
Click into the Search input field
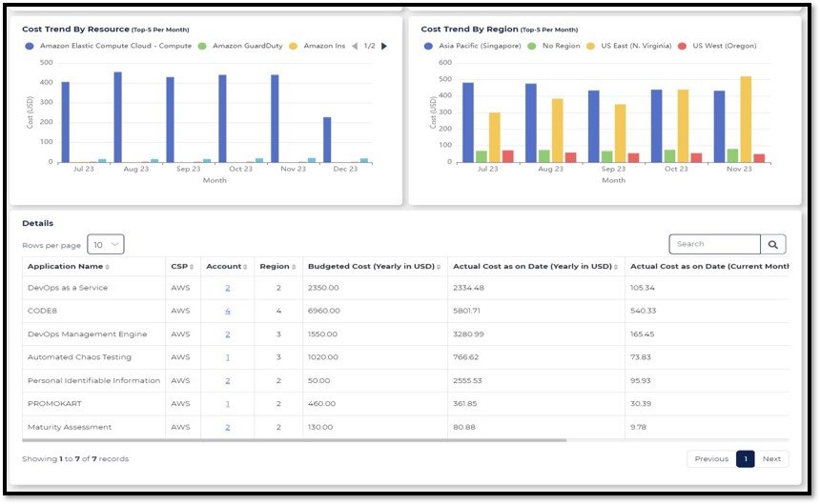pyautogui.click(x=715, y=245)
